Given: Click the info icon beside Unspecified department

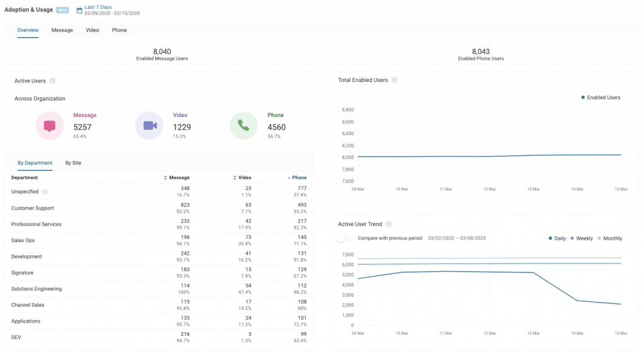Looking at the screenshot, I should pos(45,192).
